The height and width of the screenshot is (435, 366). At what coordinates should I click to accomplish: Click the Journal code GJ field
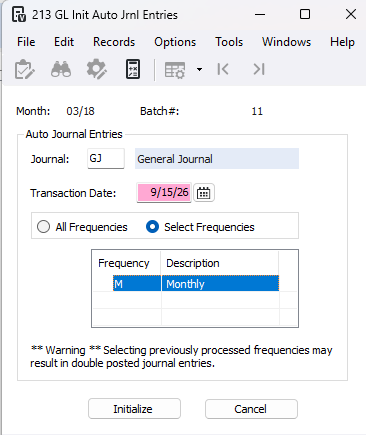106,158
